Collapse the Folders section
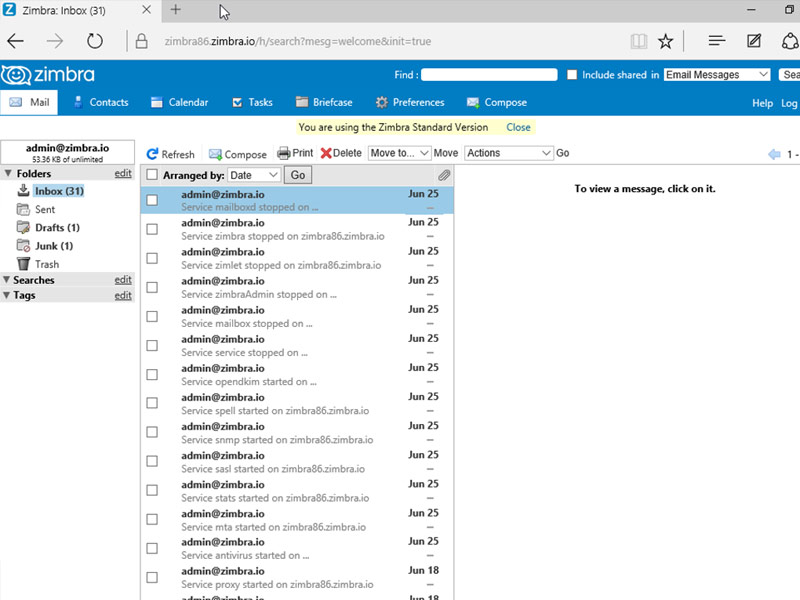The height and width of the screenshot is (600, 800). 8,173
